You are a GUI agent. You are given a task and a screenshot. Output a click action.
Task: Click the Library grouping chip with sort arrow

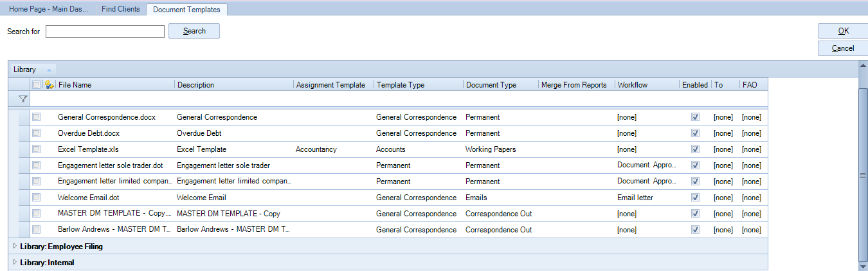[32, 70]
